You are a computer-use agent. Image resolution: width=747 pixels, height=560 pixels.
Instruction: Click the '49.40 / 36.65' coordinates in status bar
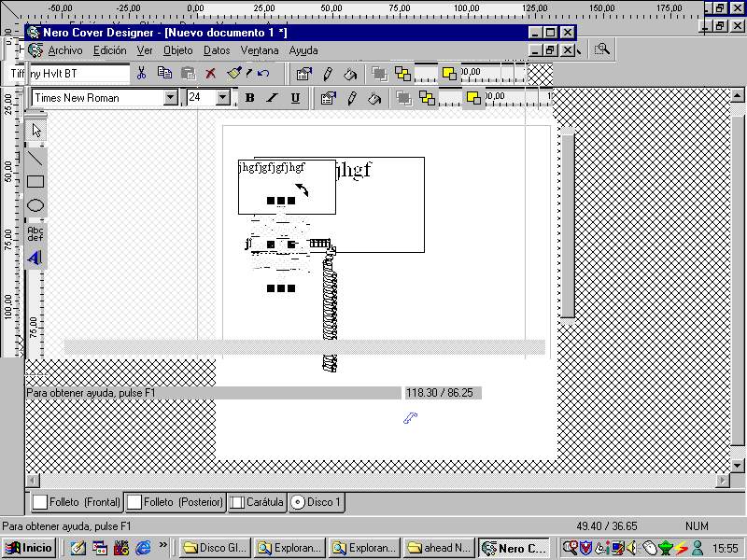pos(606,526)
